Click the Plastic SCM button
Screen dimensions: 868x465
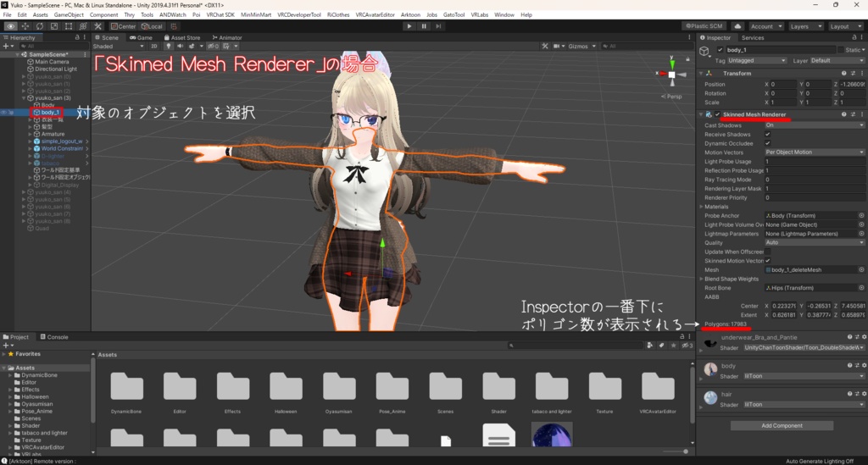[x=704, y=26]
